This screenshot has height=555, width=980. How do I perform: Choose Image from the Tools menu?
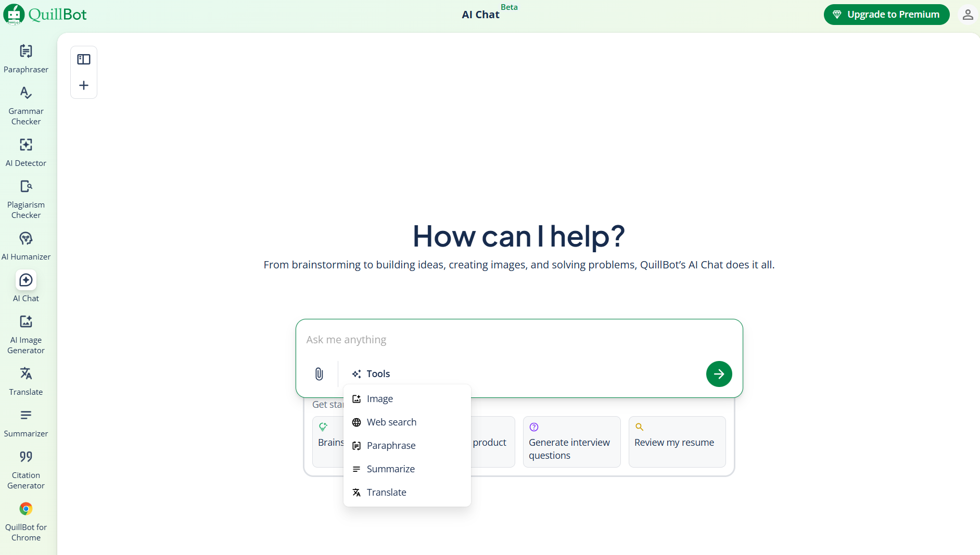click(x=380, y=399)
